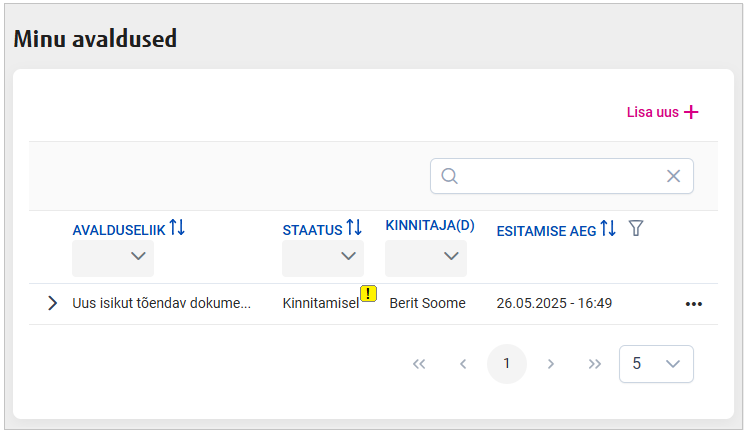Click the Lisa uus plus icon
Viewport: 747px width, 434px height.
pos(691,112)
